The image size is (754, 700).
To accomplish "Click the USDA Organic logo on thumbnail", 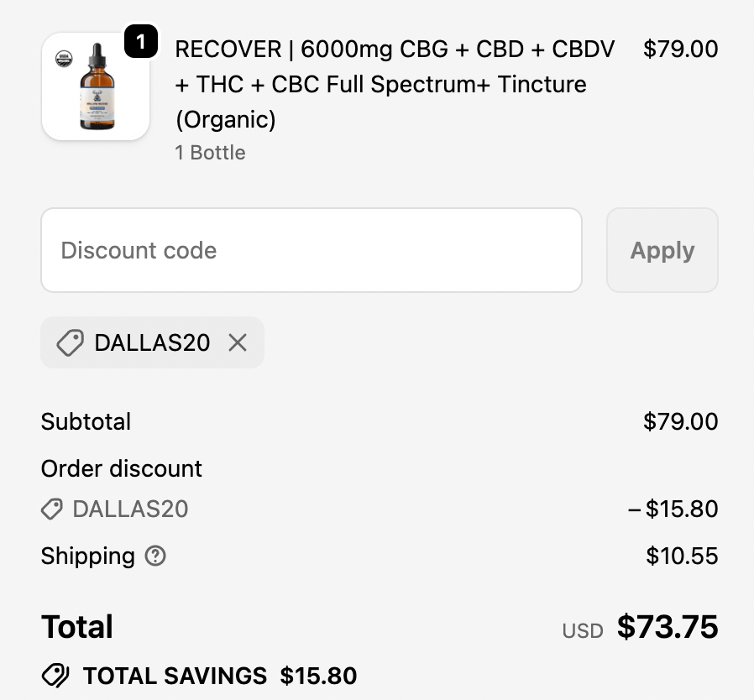I will pos(63,59).
